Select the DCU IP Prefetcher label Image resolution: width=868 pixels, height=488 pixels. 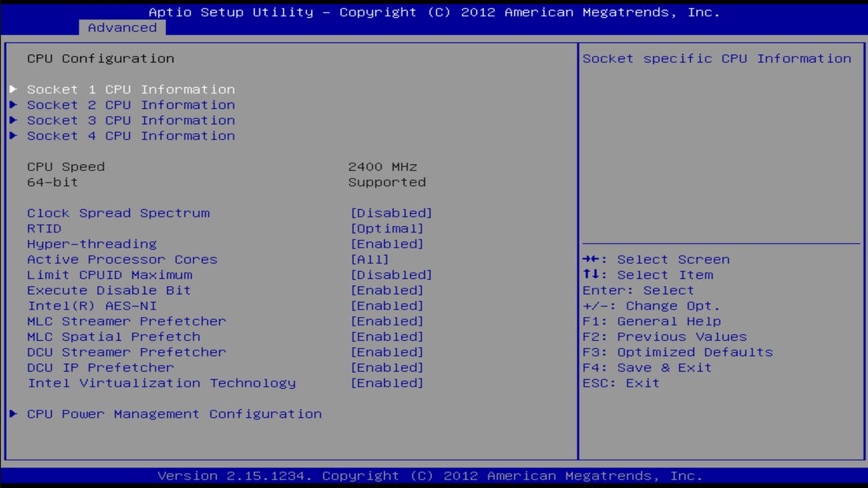(x=101, y=368)
